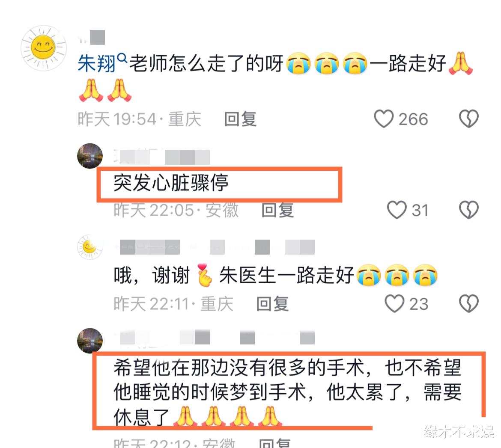Image resolution: width=501 pixels, height=448 pixels.
Task: Reply to the 22:11 重庆 comment
Action: [272, 304]
